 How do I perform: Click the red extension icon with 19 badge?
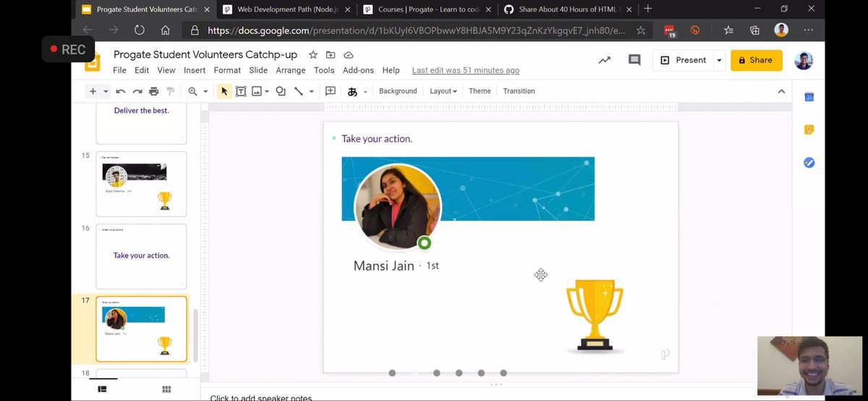669,30
